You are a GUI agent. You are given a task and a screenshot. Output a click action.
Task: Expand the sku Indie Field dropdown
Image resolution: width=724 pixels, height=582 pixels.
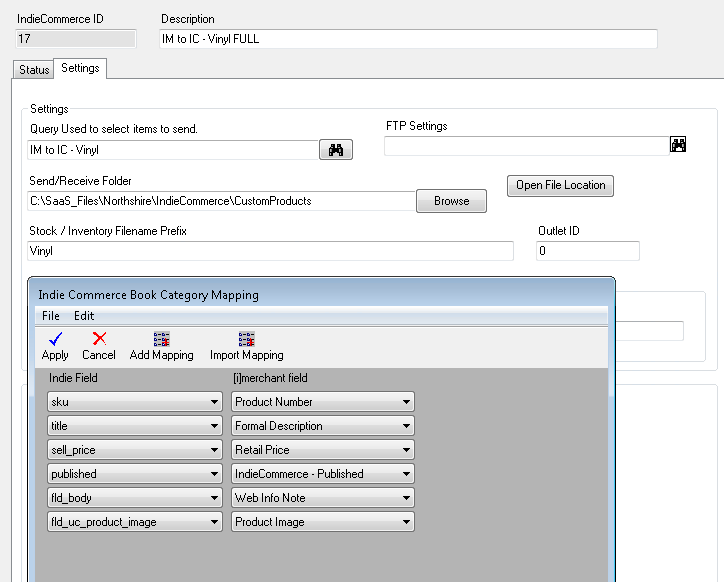(x=135, y=402)
